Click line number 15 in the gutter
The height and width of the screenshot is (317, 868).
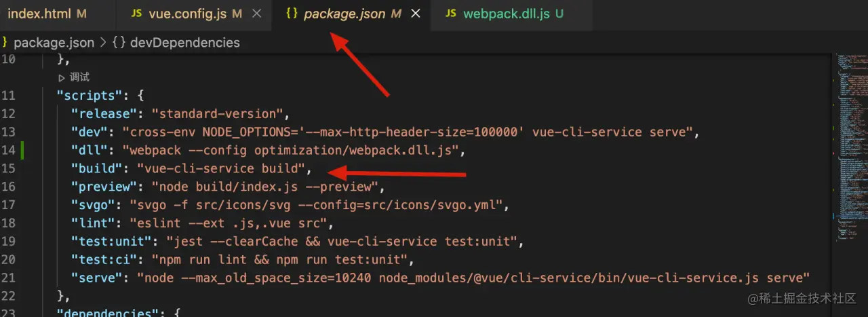pos(8,168)
